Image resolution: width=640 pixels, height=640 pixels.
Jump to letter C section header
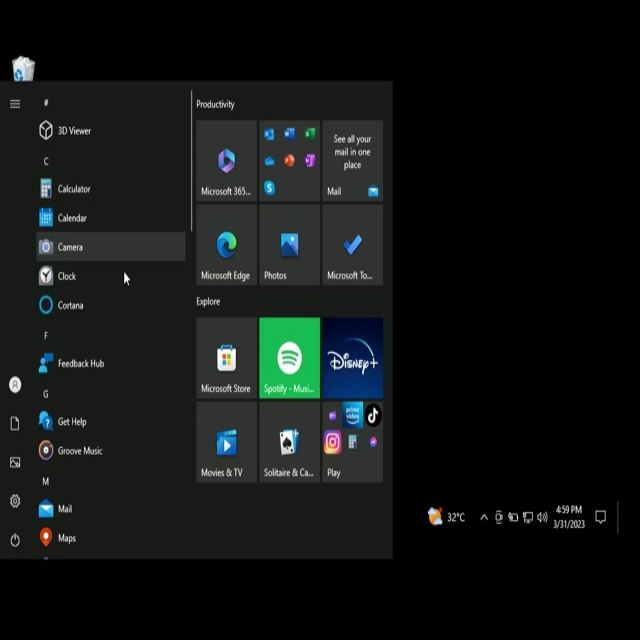tap(45, 161)
